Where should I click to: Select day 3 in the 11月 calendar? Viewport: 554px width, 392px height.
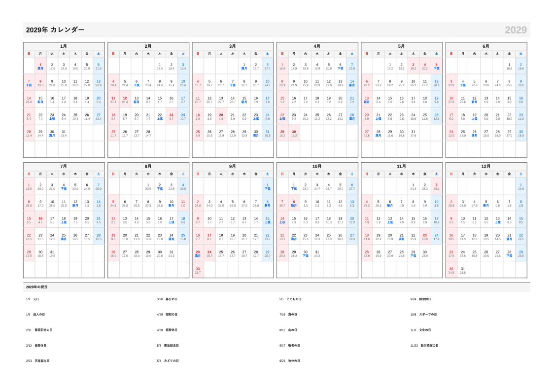coord(436,186)
